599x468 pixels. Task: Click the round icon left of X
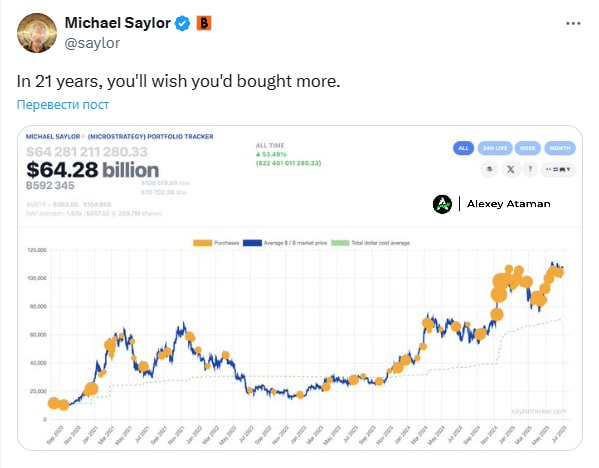tap(490, 169)
